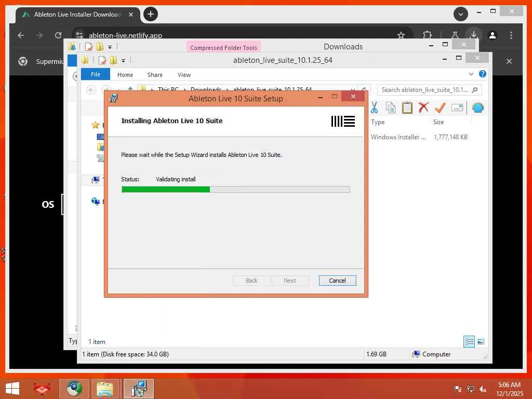Open the Chrome three-dot menu
The height and width of the screenshot is (399, 532).
[x=511, y=35]
